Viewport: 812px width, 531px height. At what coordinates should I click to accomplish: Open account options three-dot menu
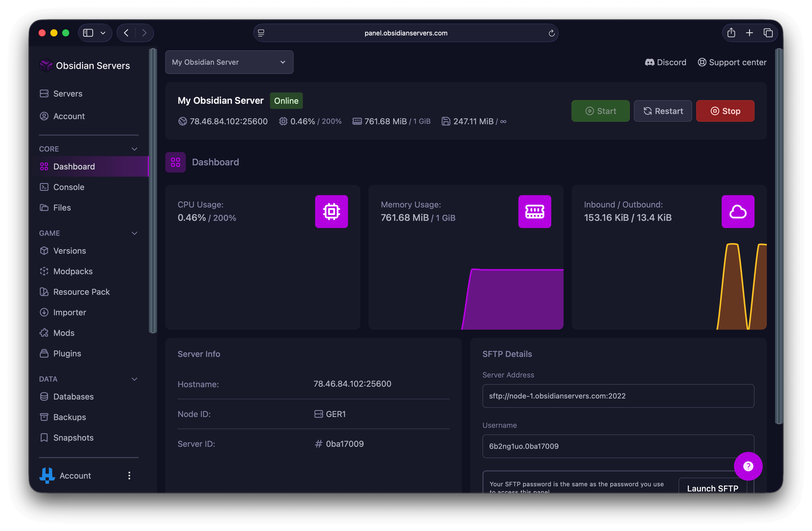pyautogui.click(x=129, y=475)
